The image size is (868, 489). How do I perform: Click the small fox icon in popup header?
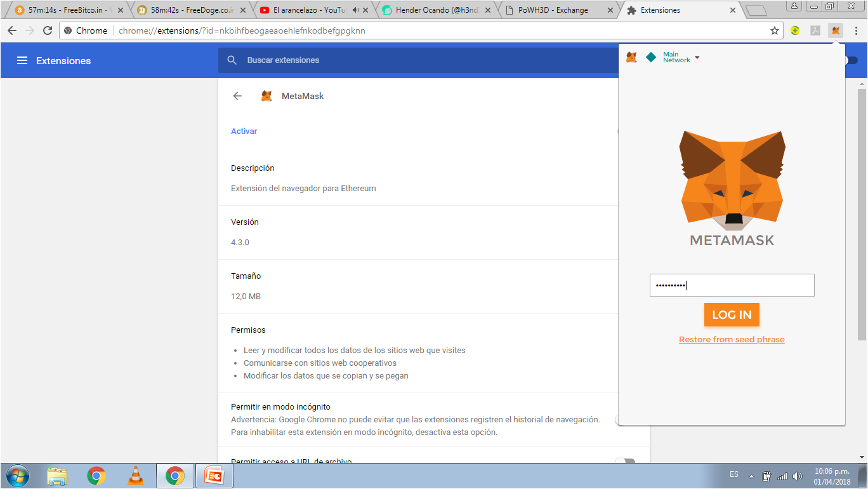[x=631, y=58]
